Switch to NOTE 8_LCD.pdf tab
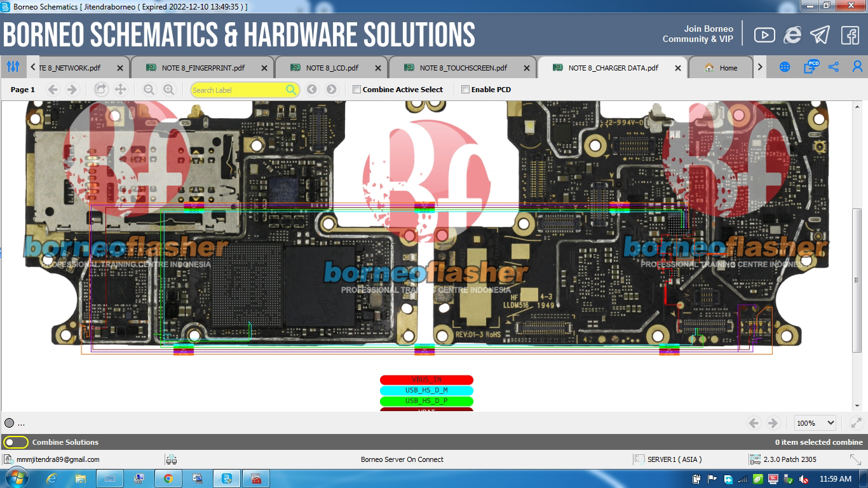The width and height of the screenshot is (868, 488). pos(332,68)
